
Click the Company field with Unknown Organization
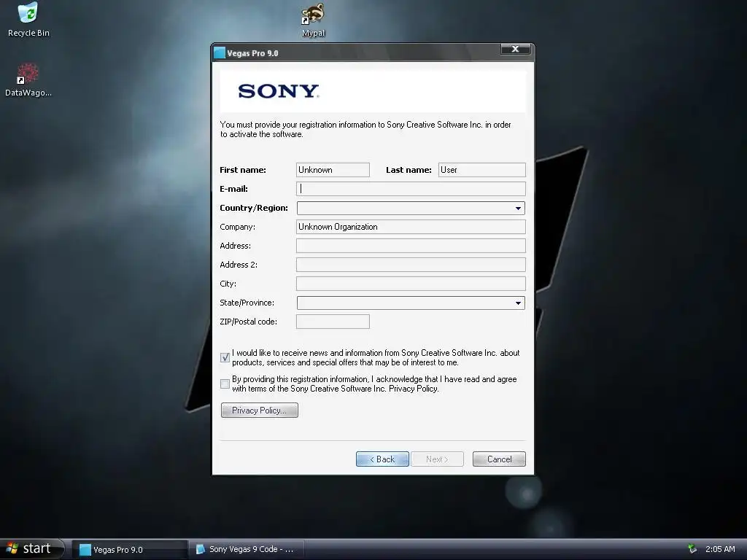tap(411, 227)
